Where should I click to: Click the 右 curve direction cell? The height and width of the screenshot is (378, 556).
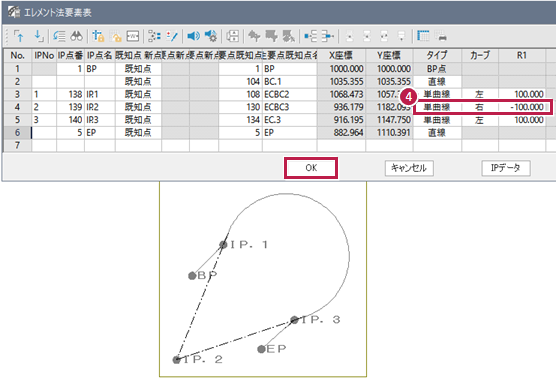480,107
